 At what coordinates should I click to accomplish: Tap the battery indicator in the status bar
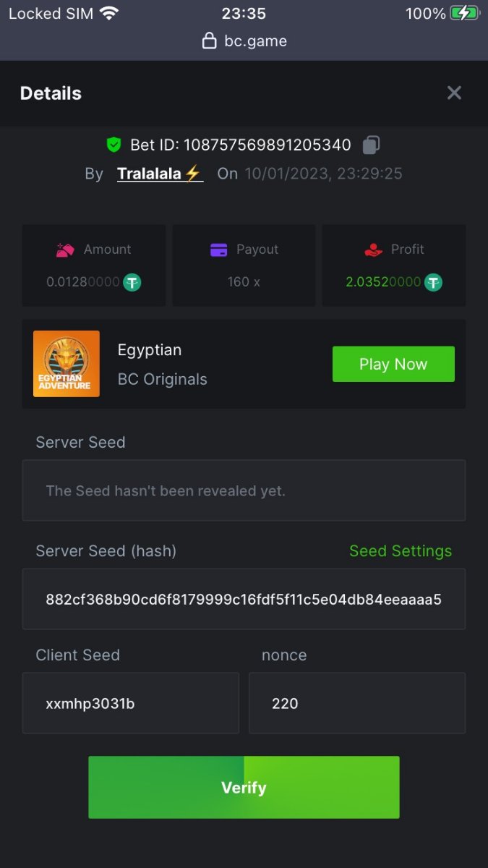(464, 13)
